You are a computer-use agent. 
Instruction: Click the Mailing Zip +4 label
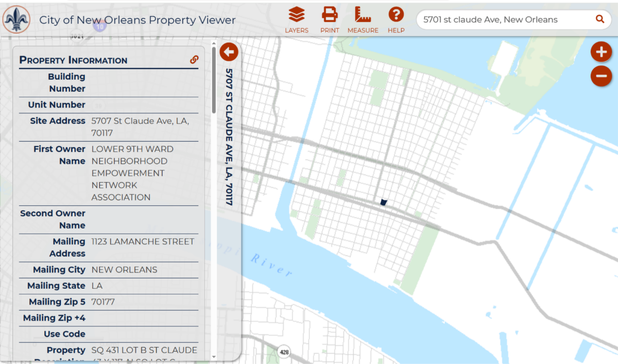click(x=54, y=318)
